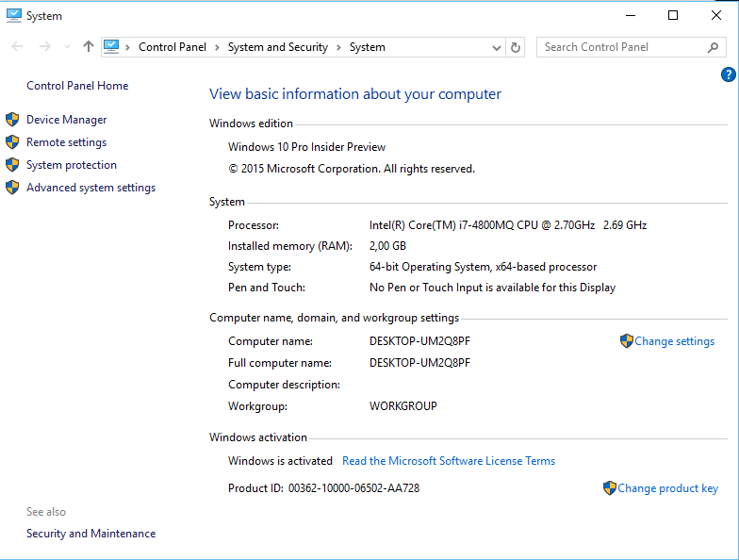Click the shield icon beside Advanced system settings
Image resolution: width=739 pixels, height=560 pixels.
tap(12, 187)
